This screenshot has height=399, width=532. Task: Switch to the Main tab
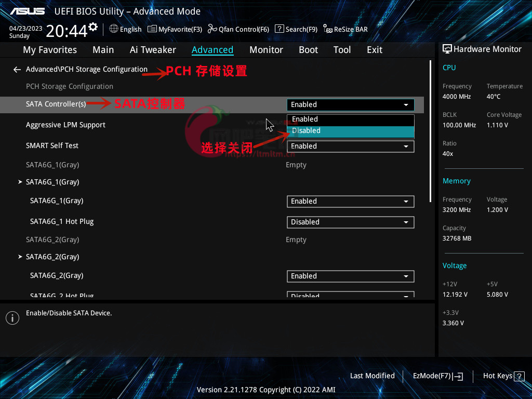(103, 50)
